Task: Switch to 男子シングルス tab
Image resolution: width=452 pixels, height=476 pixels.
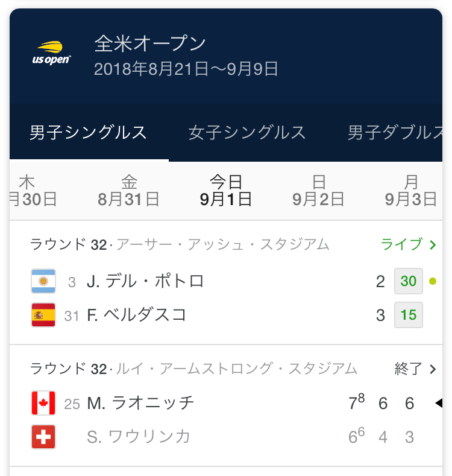Action: pos(89,133)
